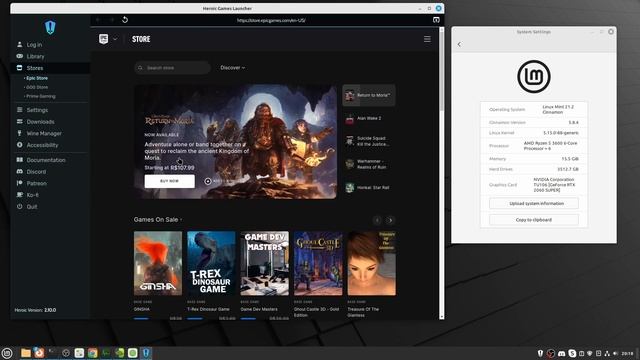Open the Firefox icon in taskbar
This screenshot has height=360, width=640.
click(39, 353)
